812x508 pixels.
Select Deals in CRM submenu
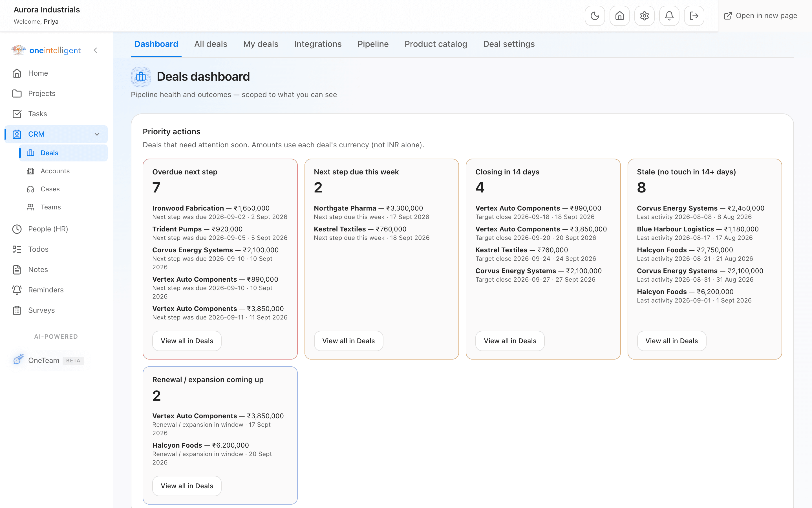[x=63, y=153]
